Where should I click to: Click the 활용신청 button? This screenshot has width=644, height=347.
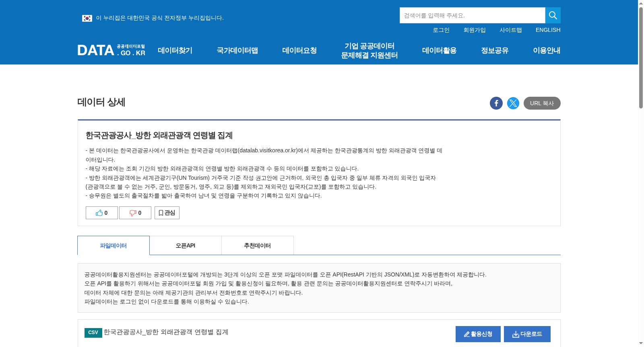pos(478,334)
